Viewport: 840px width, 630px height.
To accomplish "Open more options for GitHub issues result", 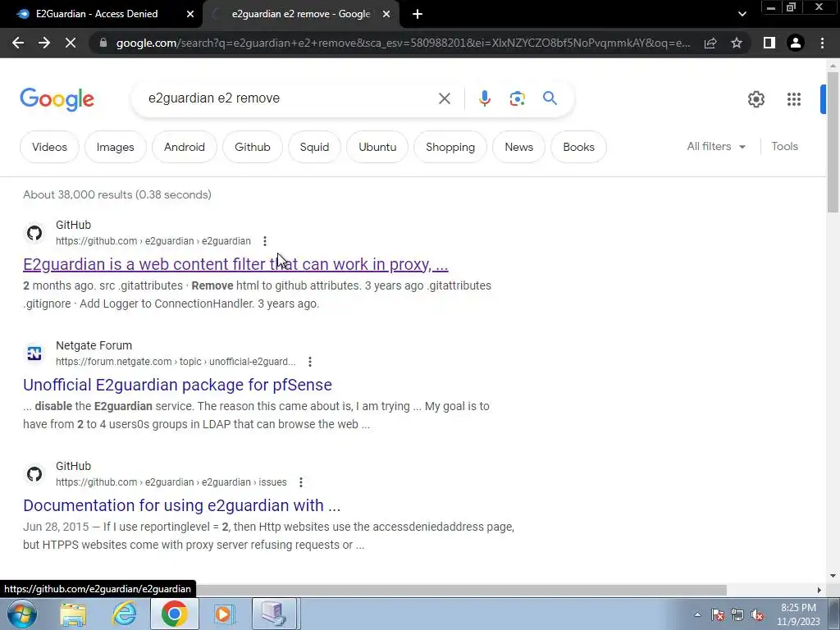I will (301, 482).
